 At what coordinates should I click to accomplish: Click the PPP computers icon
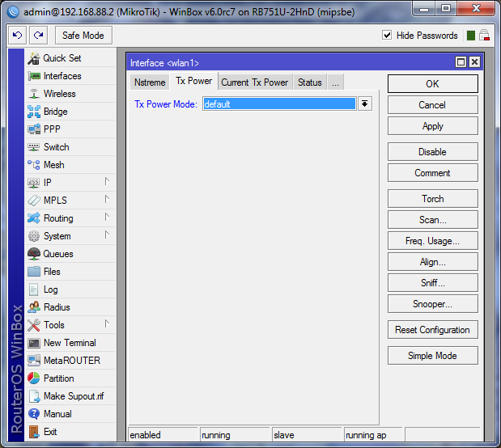click(x=33, y=129)
